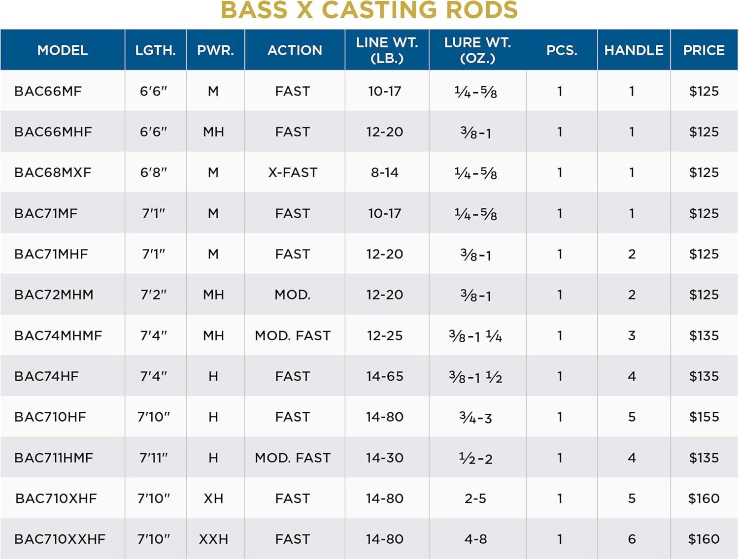Click the PRICE column header
The width and height of the screenshot is (739, 560).
[x=704, y=50]
